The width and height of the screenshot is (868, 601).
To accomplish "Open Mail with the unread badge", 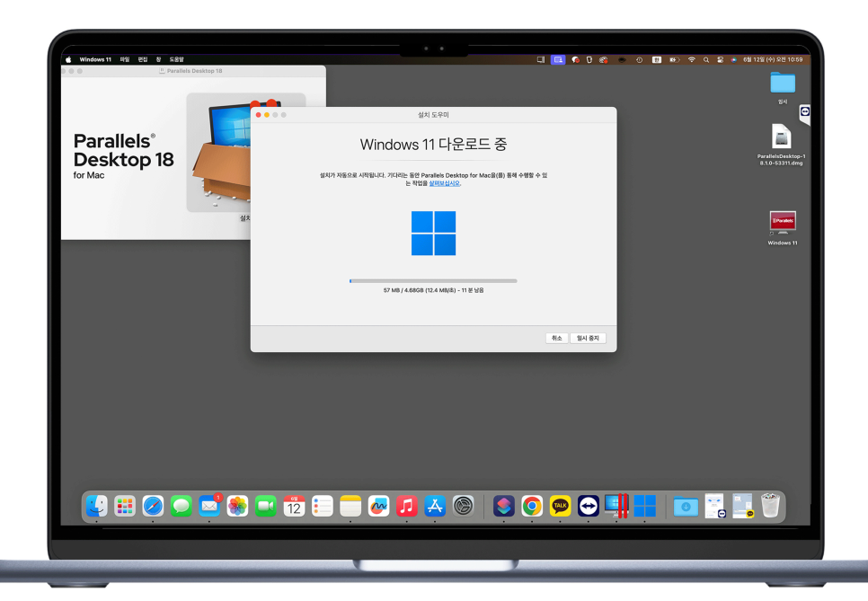I will point(209,506).
